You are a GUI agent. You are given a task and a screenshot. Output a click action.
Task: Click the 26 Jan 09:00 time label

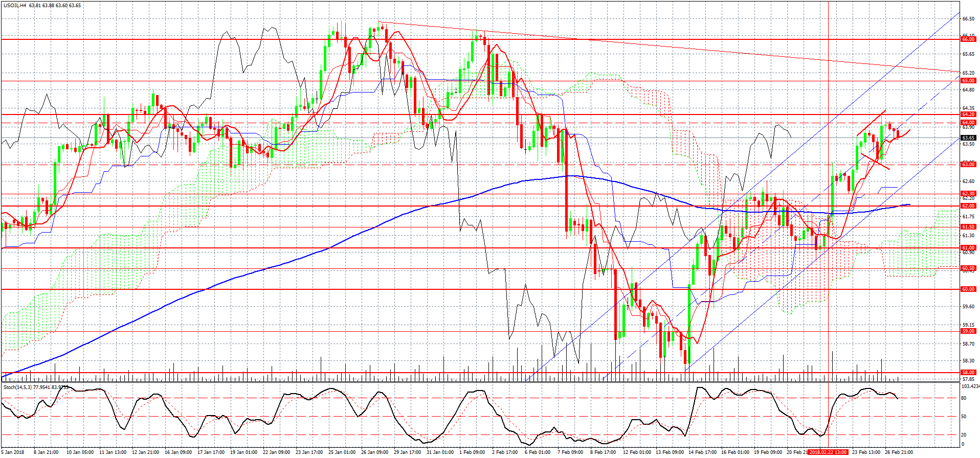click(374, 452)
